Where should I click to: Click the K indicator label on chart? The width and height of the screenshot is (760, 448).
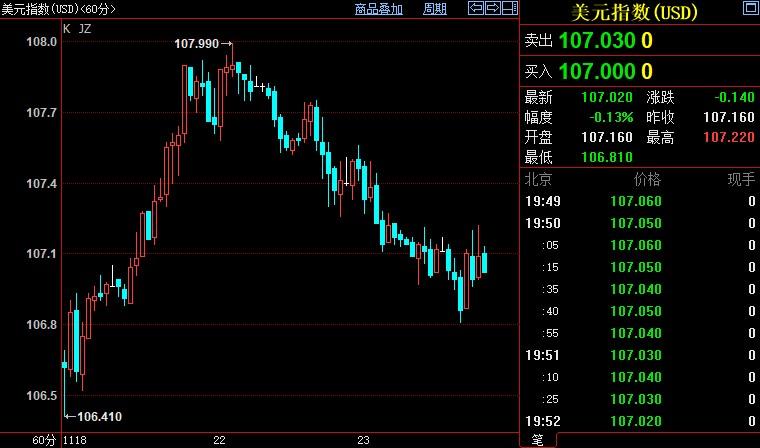tap(67, 28)
